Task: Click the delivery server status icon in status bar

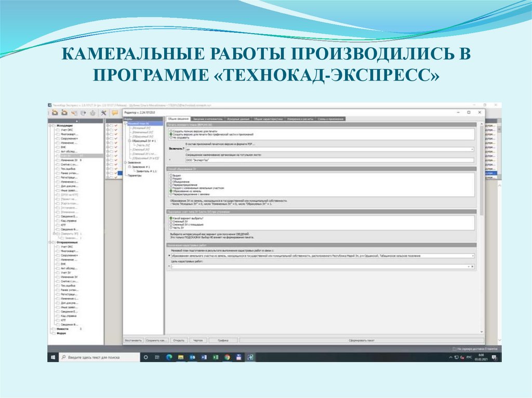Action: tap(455, 349)
